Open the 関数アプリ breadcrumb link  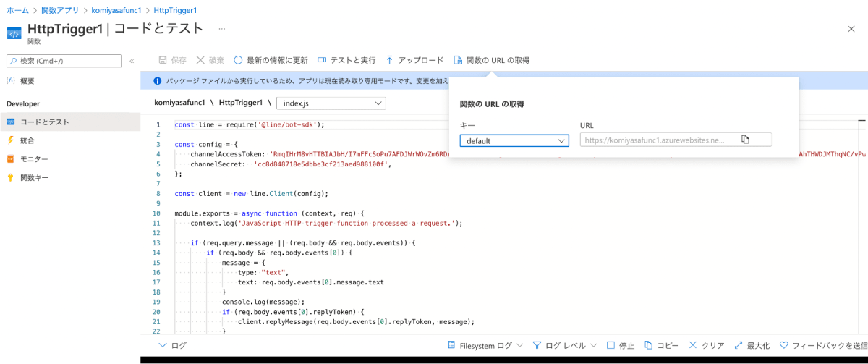59,11
